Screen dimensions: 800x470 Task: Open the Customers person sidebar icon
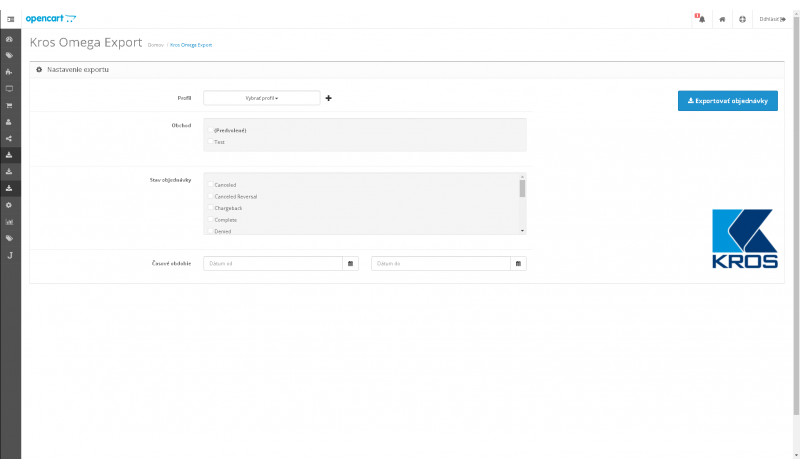[x=9, y=122]
